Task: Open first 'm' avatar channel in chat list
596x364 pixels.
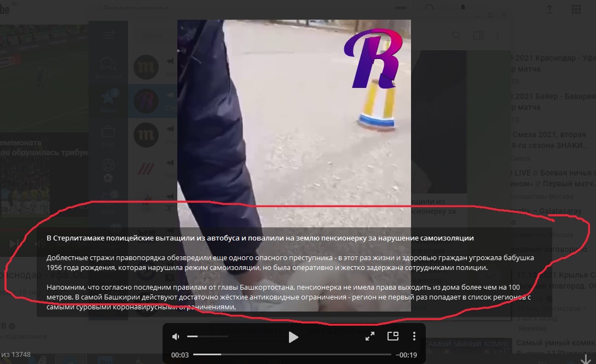Action: [146, 67]
